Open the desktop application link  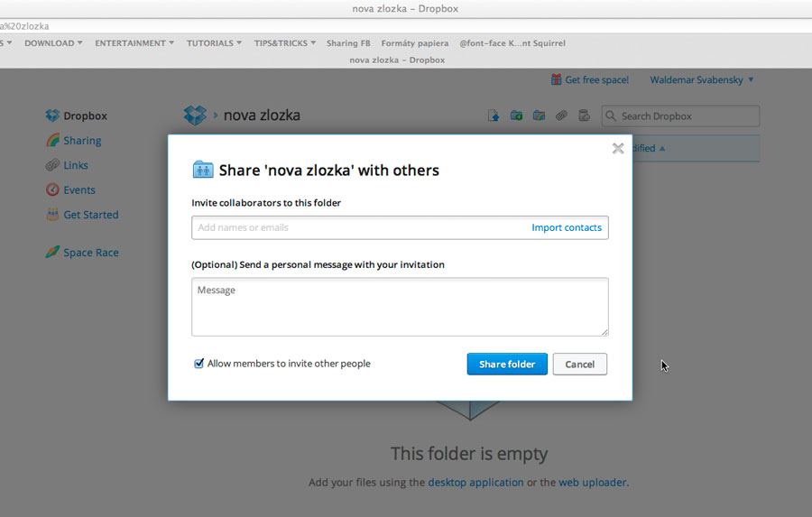475,483
